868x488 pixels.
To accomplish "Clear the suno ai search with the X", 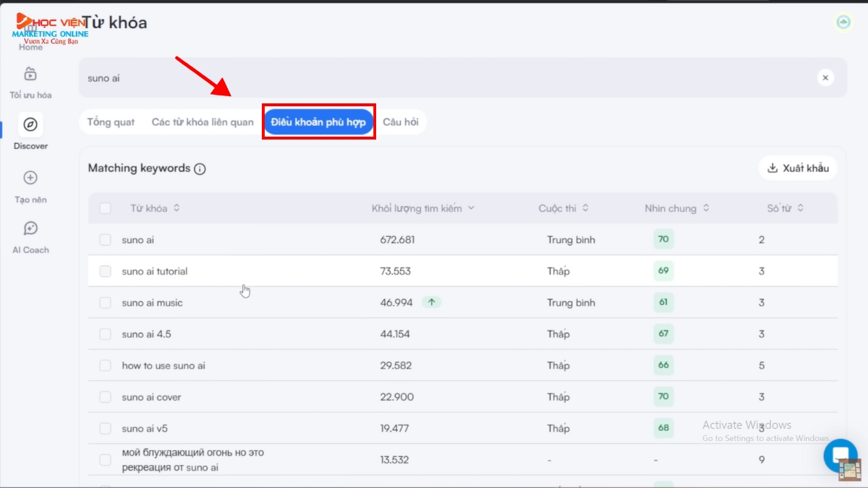I will click(825, 77).
